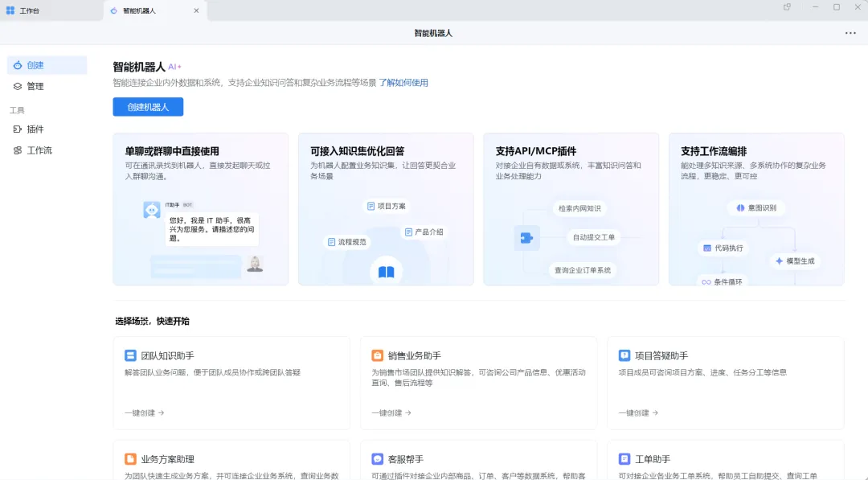Click the 支持API/MCP插件 card
The image size is (868, 480).
click(x=571, y=209)
